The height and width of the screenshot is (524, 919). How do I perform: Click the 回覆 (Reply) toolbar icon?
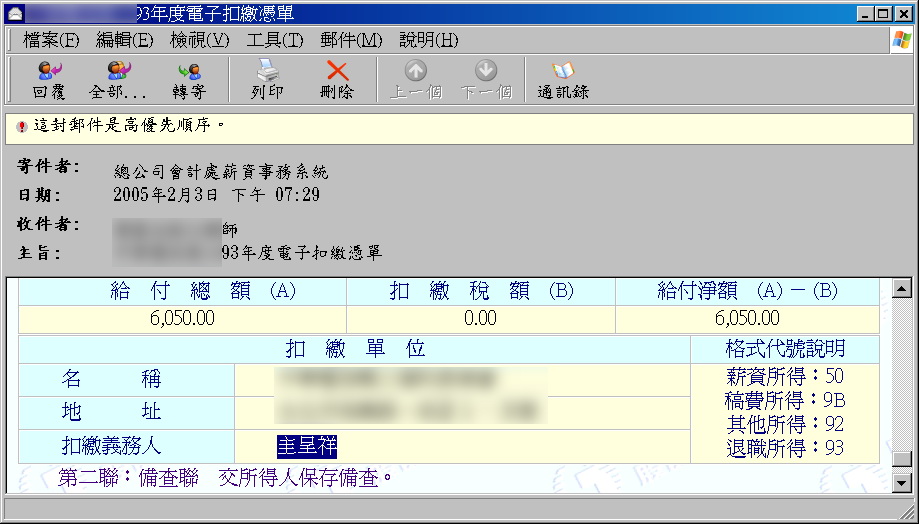[x=50, y=80]
